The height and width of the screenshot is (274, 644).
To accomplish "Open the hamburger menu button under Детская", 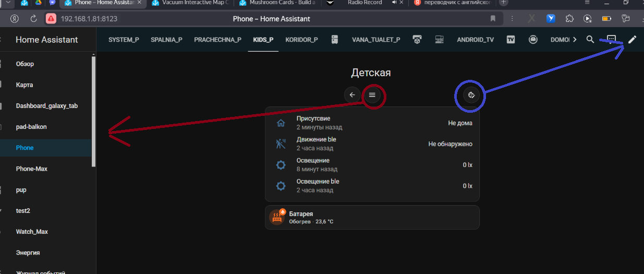I will [372, 95].
